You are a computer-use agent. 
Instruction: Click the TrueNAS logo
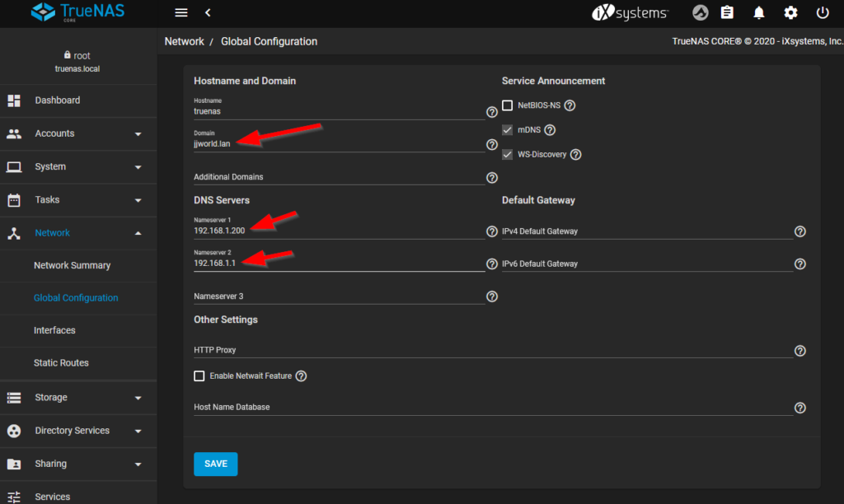(78, 12)
